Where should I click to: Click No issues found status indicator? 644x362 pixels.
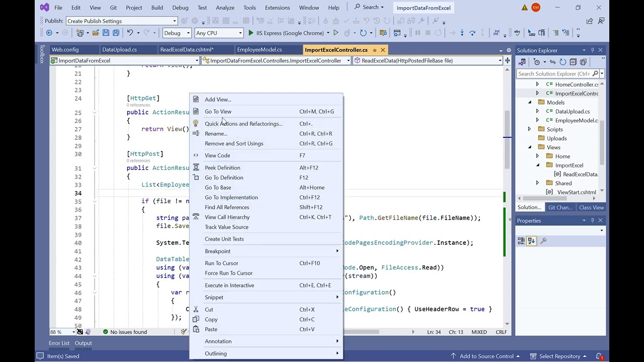(125, 332)
